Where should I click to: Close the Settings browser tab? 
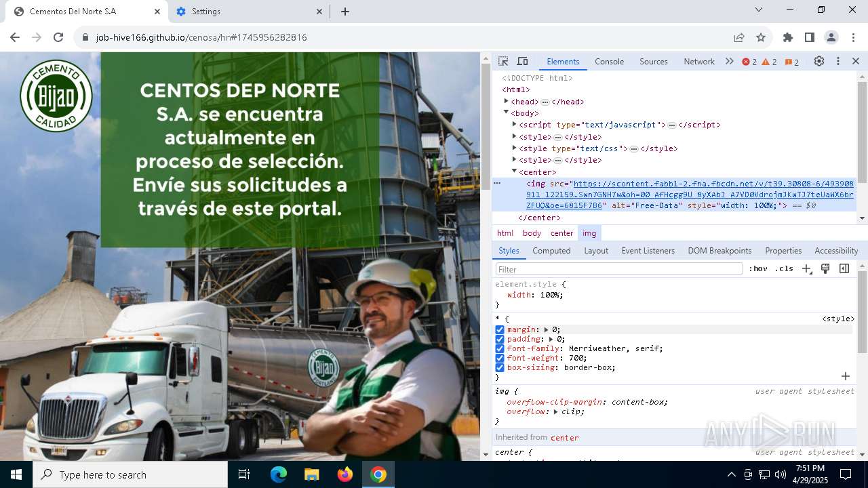click(320, 12)
